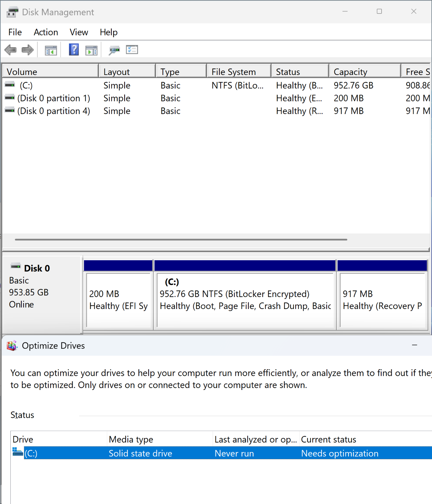Open the Action menu
This screenshot has height=504, width=432.
coord(46,32)
